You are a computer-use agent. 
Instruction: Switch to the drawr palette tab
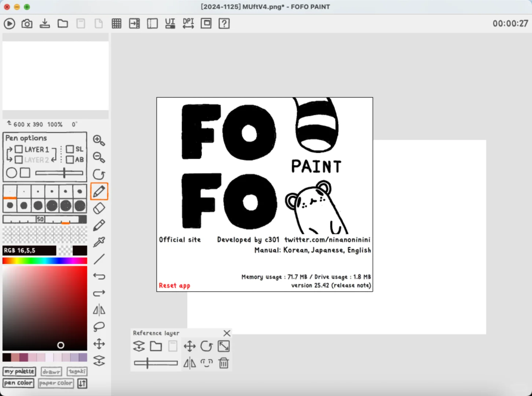(x=51, y=371)
